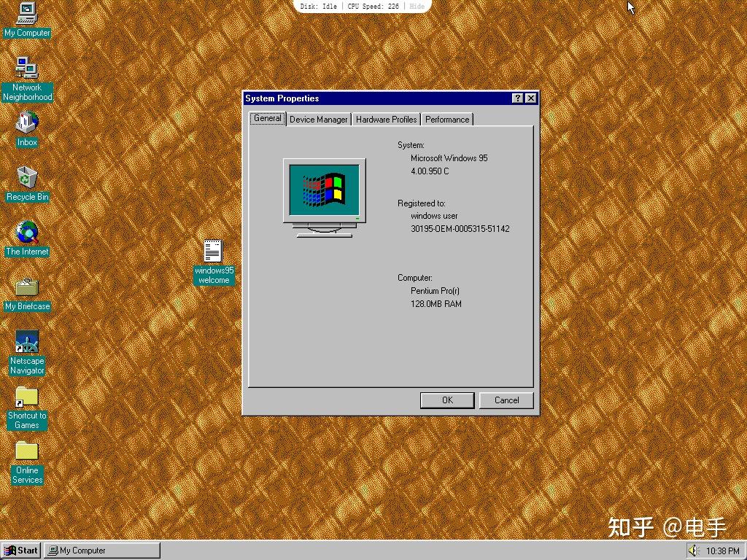The width and height of the screenshot is (747, 560).
Task: Open the Start menu
Action: 20,550
